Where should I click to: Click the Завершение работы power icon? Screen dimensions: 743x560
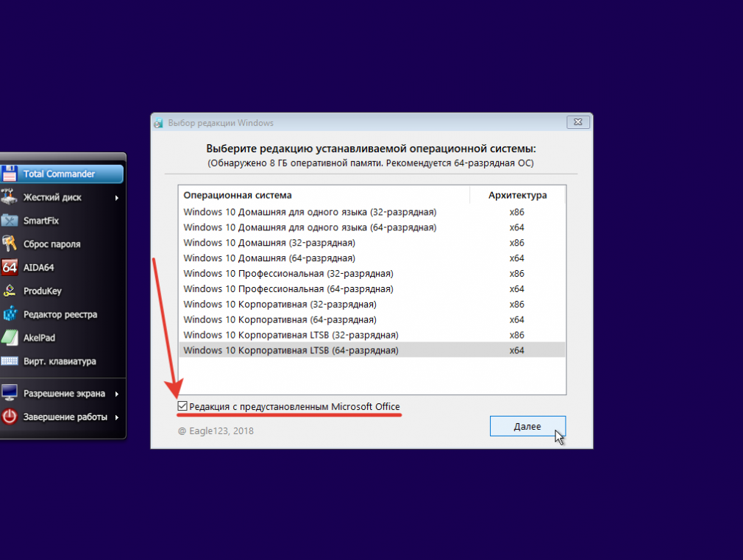(x=9, y=417)
